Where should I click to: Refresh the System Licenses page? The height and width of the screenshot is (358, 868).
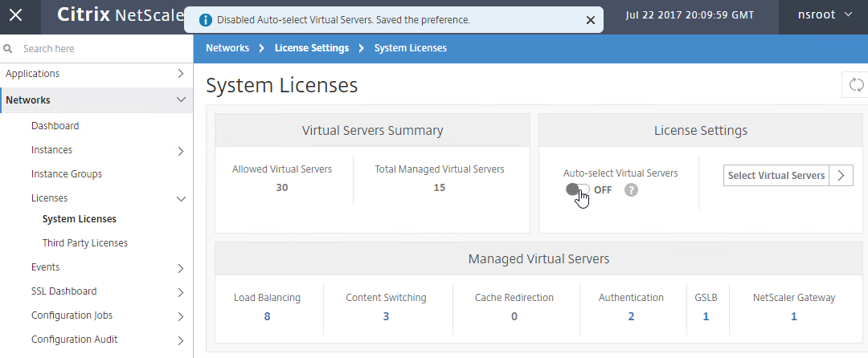coord(856,85)
